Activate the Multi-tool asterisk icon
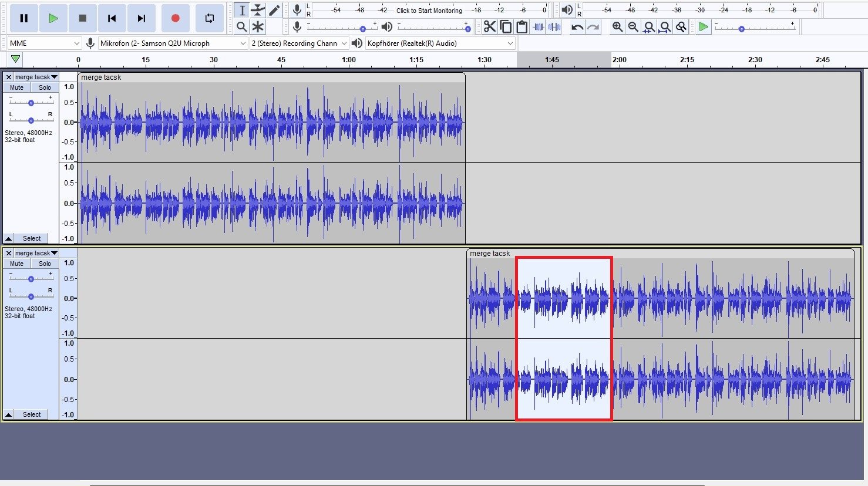 (258, 27)
